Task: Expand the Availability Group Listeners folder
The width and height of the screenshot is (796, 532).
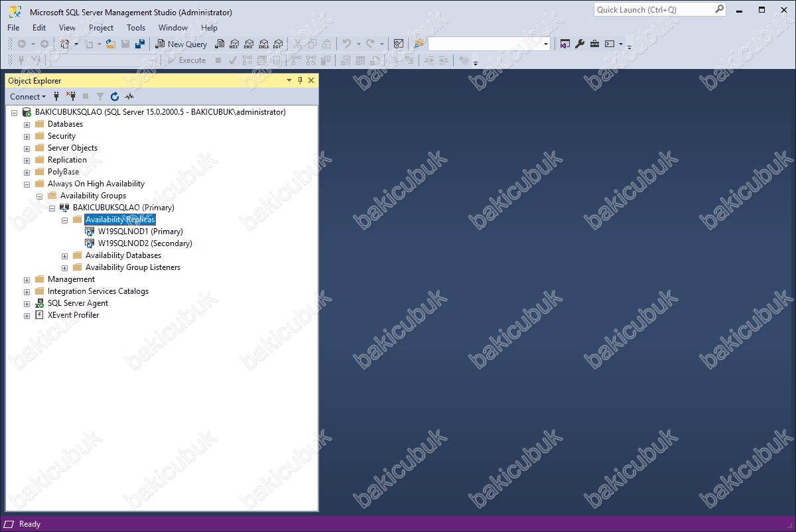Action: tap(65, 268)
